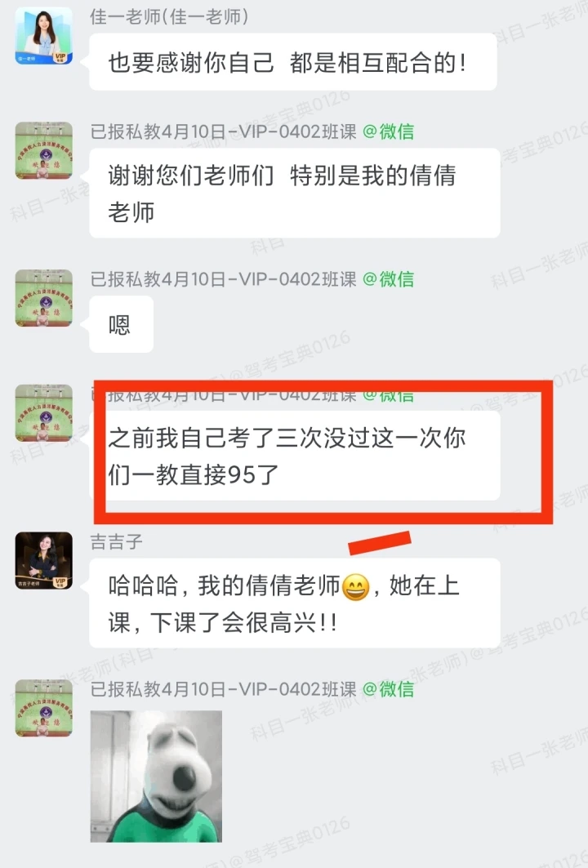Select the 谢谢您们老师们 message bubble

(x=295, y=194)
